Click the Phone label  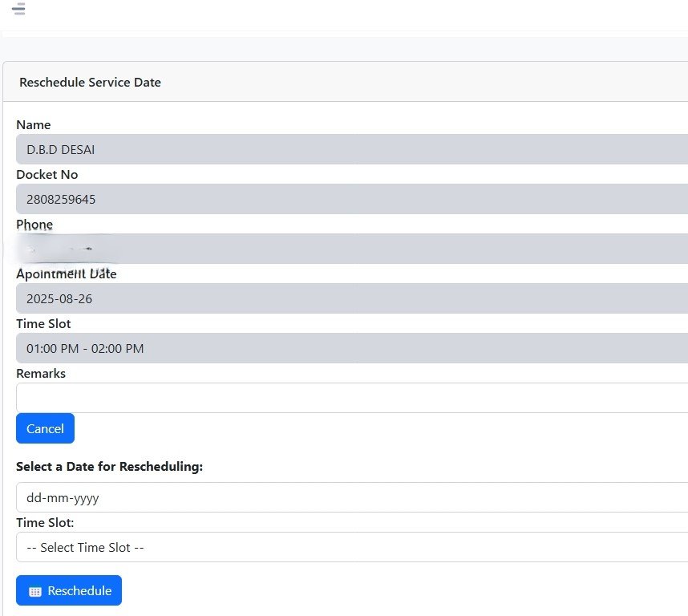point(34,224)
